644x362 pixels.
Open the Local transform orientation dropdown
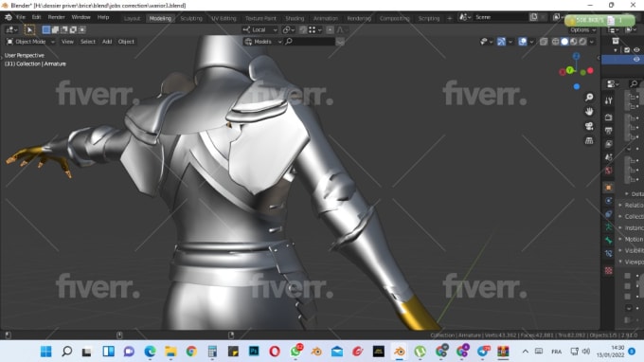pyautogui.click(x=260, y=29)
